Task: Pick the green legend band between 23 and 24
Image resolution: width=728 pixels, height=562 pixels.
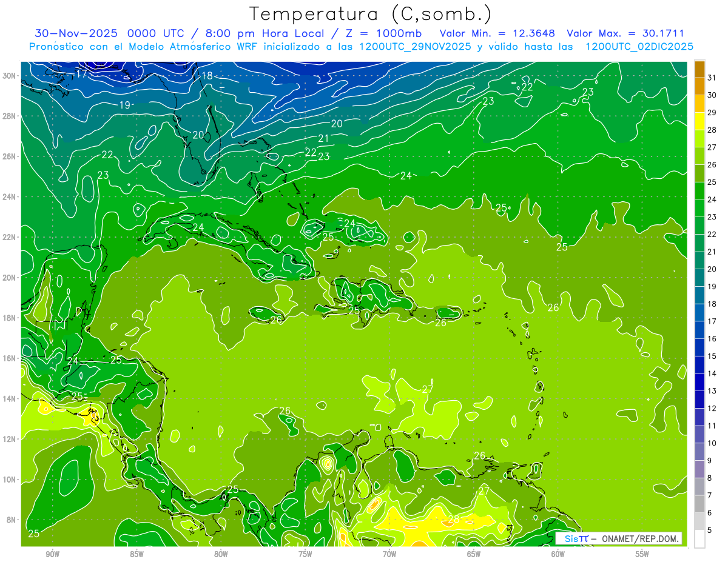Action: click(699, 209)
